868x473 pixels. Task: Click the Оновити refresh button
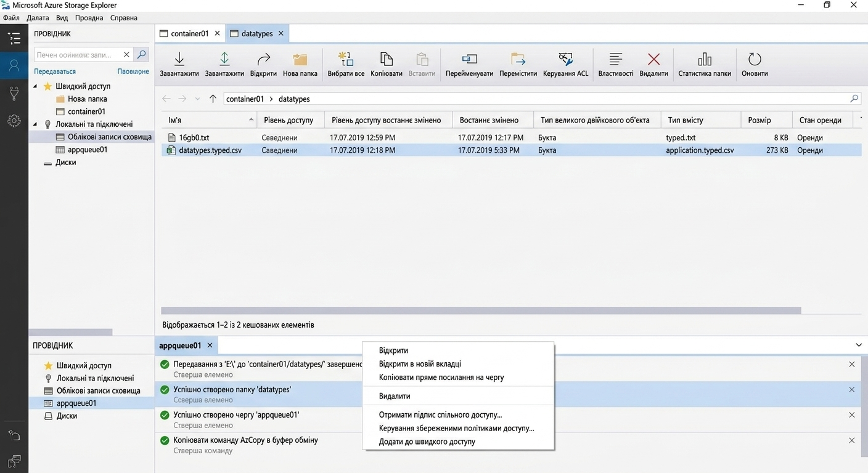coord(755,64)
